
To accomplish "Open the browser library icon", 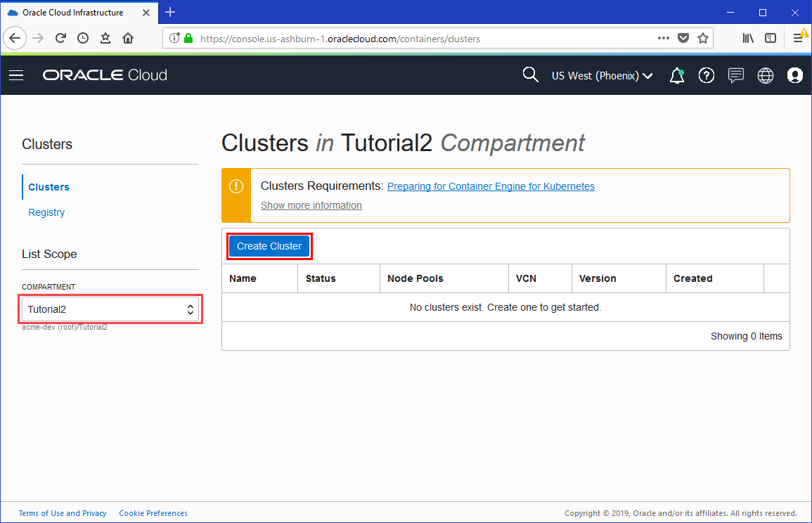I will click(748, 39).
